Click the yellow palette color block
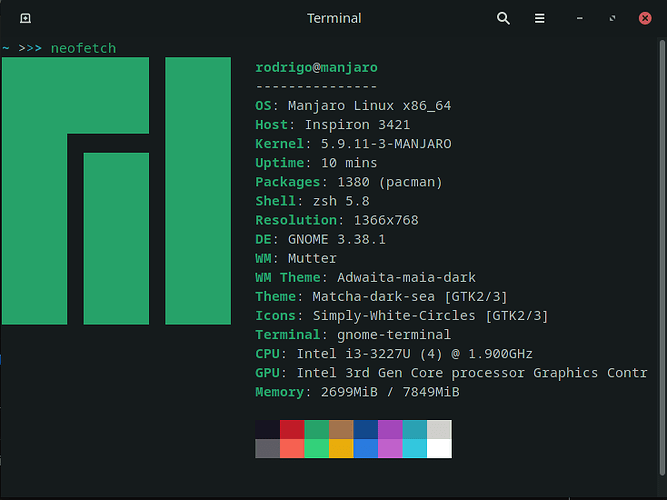The width and height of the screenshot is (667, 500). [x=341, y=449]
